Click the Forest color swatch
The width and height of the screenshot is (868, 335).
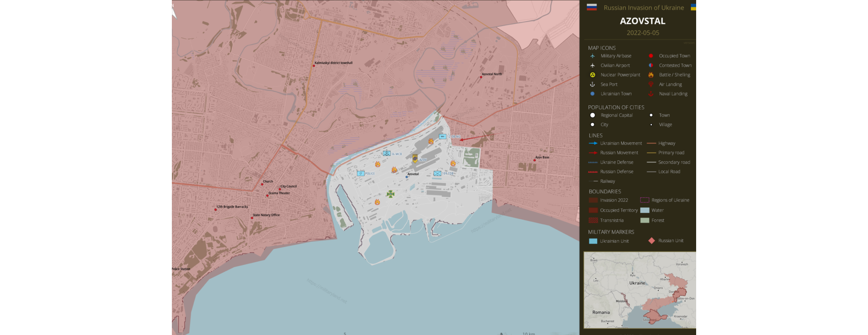(x=644, y=220)
